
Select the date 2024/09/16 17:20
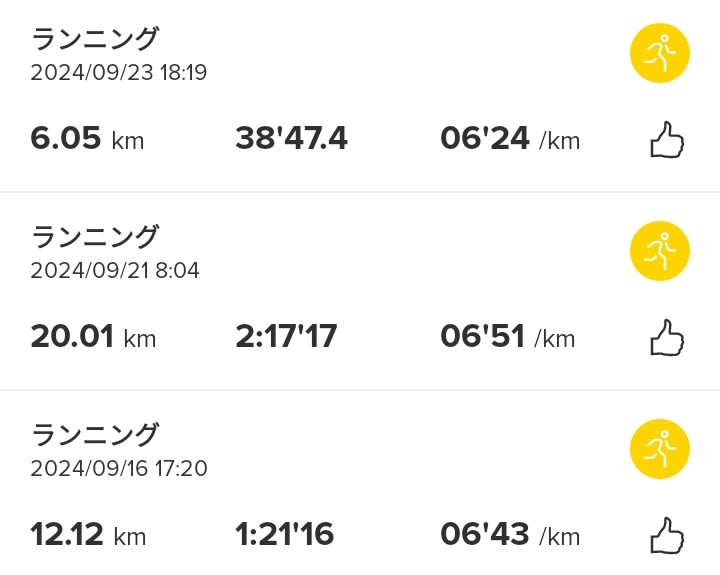click(119, 468)
